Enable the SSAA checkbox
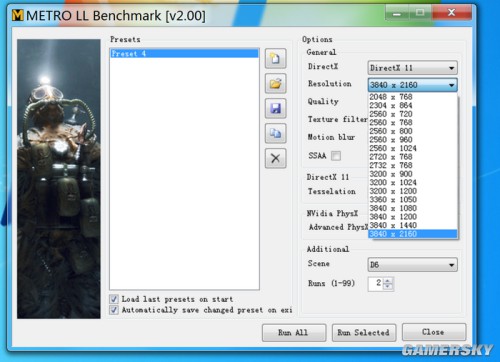Screen dimensions: 500x362 coord(336,156)
